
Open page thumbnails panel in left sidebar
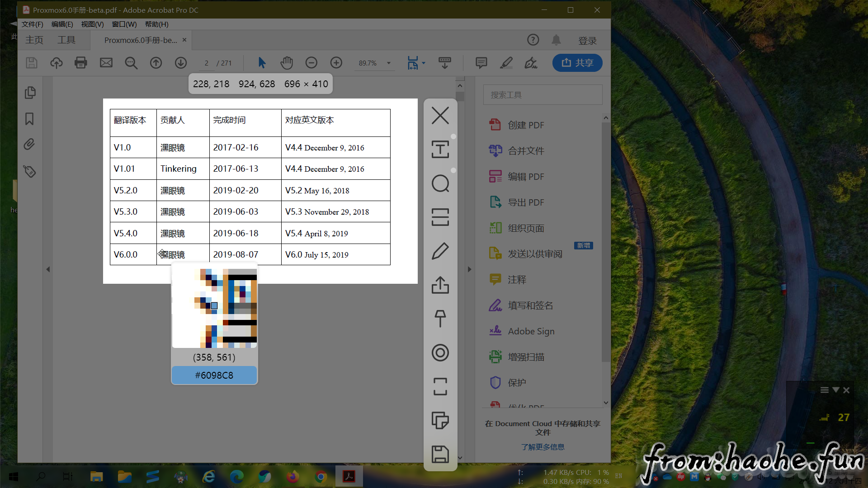pos(30,93)
